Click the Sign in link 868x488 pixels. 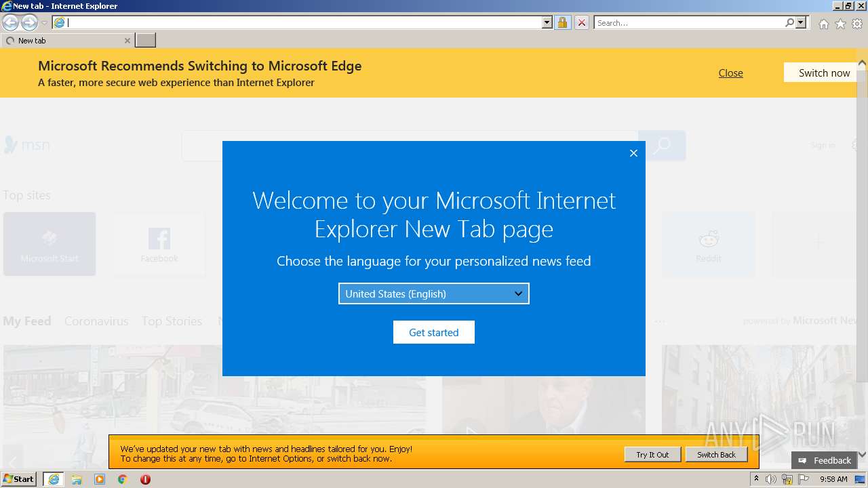click(823, 145)
